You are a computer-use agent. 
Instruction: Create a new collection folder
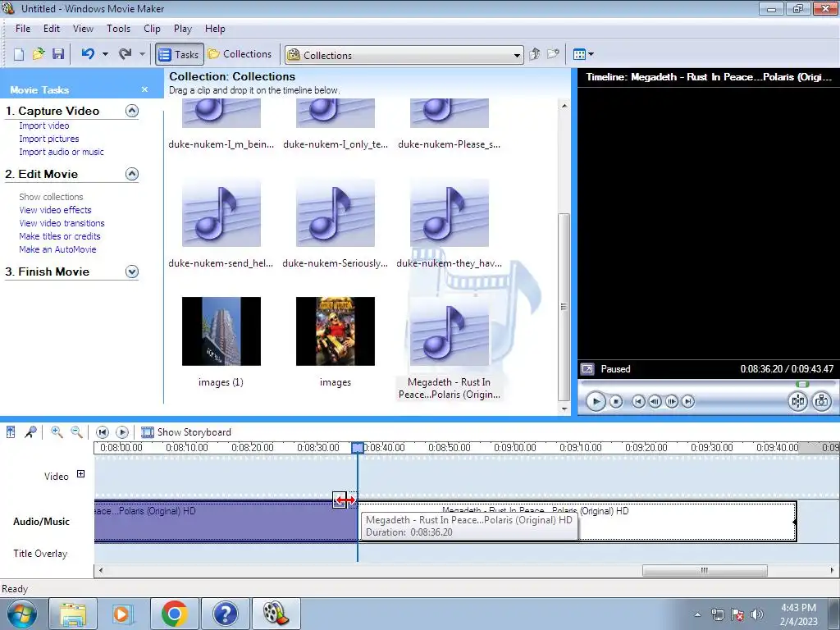pyautogui.click(x=554, y=54)
